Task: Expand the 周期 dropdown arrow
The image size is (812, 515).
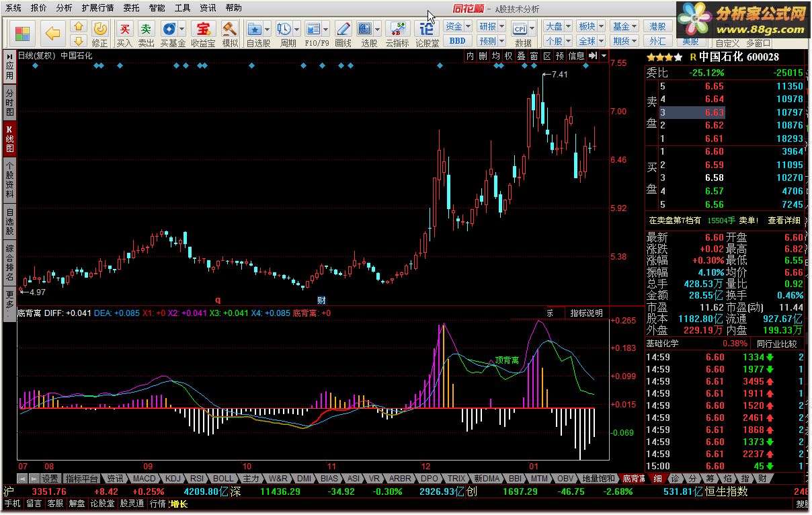Action: (x=297, y=29)
